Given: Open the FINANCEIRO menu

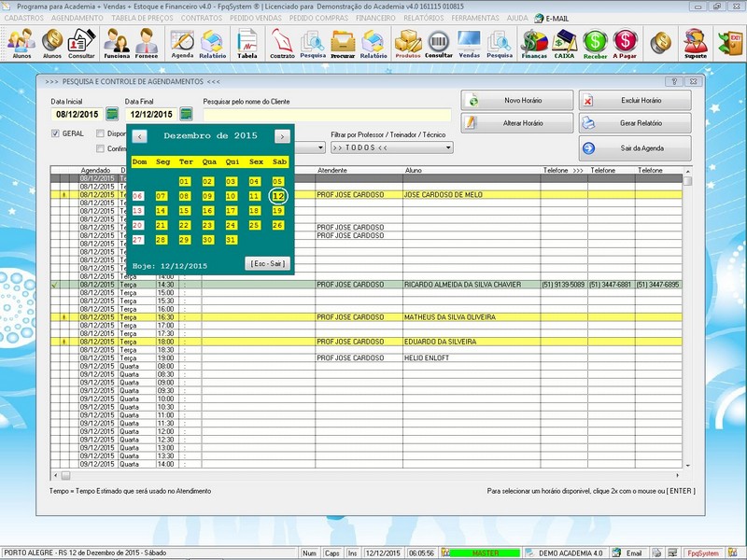Looking at the screenshot, I should pyautogui.click(x=375, y=18).
